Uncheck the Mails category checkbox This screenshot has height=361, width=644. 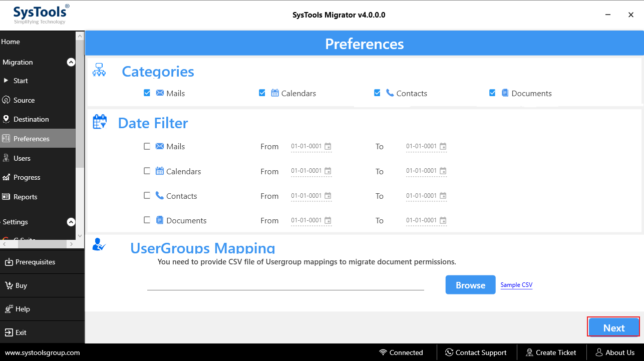(x=147, y=93)
